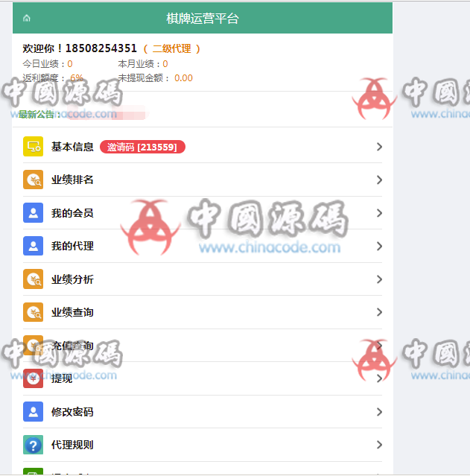Expand the 业绩查询 row chevron
Image resolution: width=470 pixels, height=476 pixels.
click(x=379, y=312)
